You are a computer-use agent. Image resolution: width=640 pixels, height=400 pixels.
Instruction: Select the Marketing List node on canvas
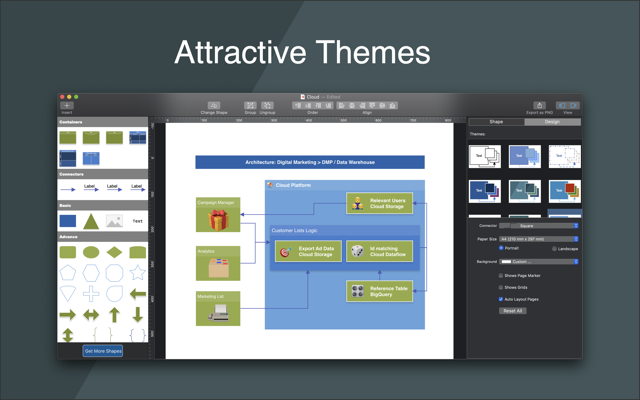coord(218,309)
